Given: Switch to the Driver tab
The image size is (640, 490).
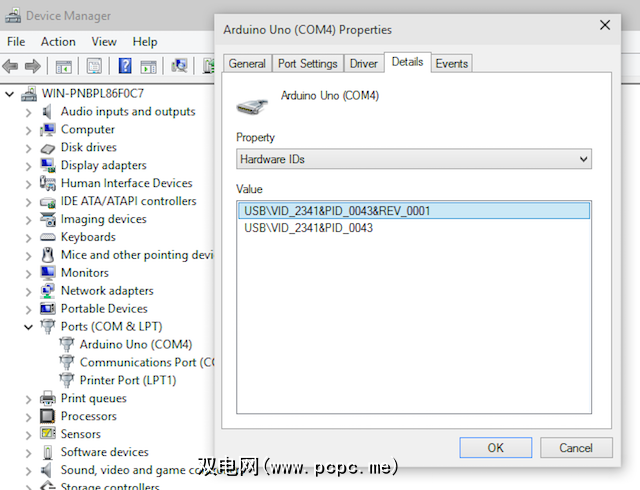Looking at the screenshot, I should 364,64.
